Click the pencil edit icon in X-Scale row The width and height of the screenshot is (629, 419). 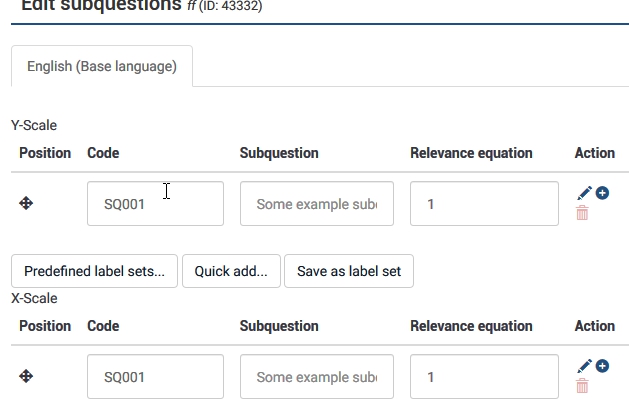point(584,366)
